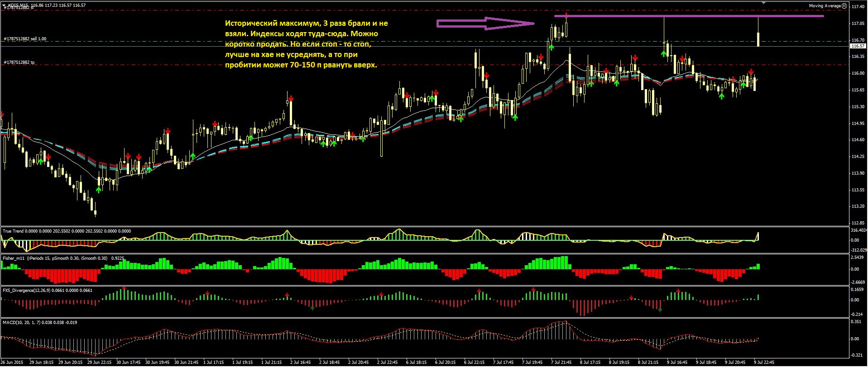
Task: Select the #DIS,M15 chart title text
Action: click(18, 5)
